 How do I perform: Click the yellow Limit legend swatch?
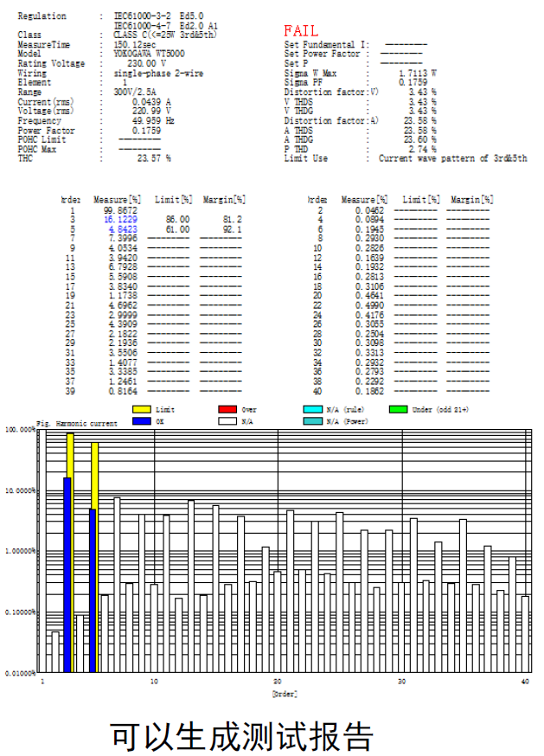143,410
